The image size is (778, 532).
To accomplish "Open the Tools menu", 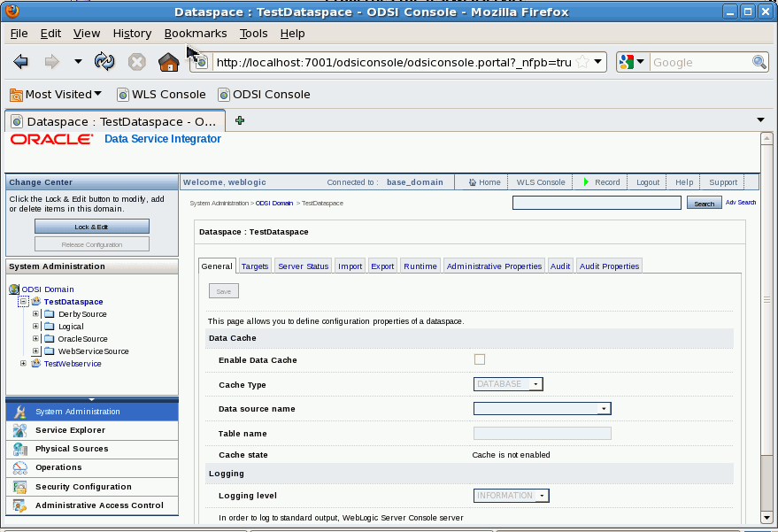I will click(253, 34).
